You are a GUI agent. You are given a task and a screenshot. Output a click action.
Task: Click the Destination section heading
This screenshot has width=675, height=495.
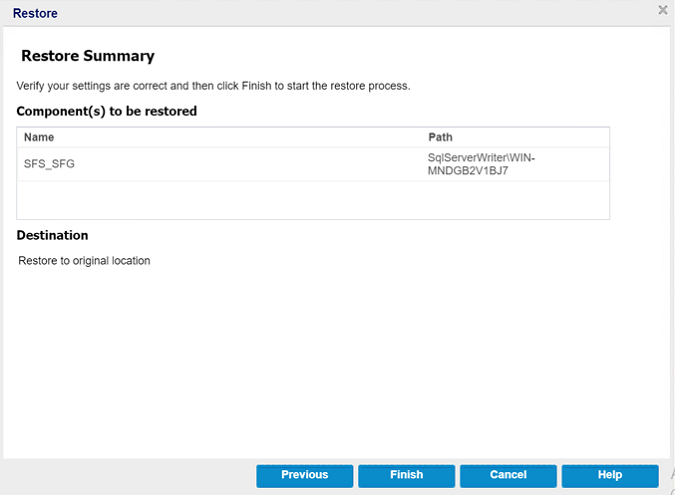point(52,236)
